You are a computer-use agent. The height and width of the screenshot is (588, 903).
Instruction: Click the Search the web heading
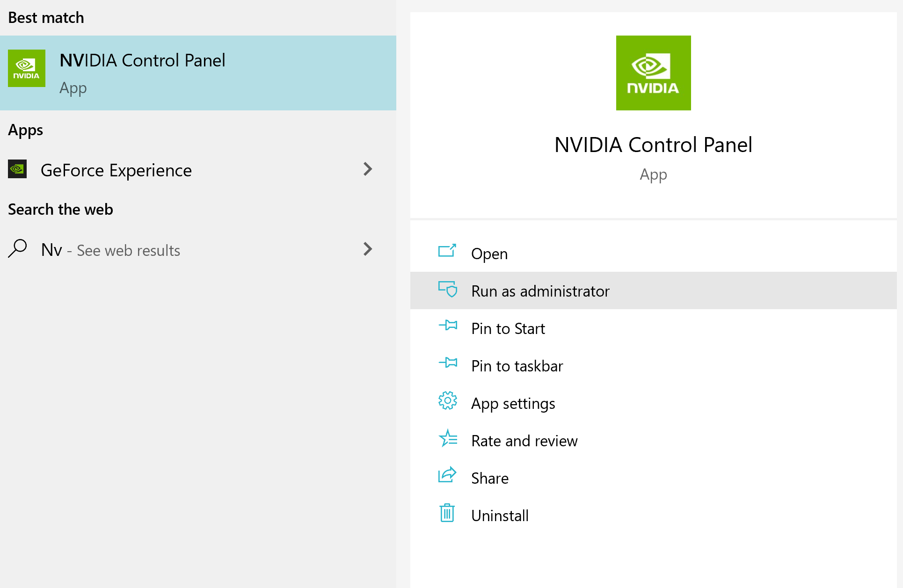point(60,209)
